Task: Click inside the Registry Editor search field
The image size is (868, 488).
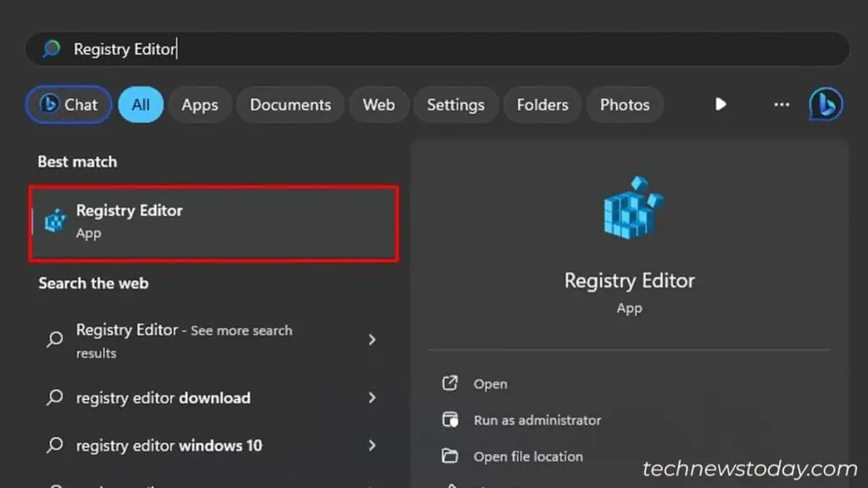Action: point(254,48)
